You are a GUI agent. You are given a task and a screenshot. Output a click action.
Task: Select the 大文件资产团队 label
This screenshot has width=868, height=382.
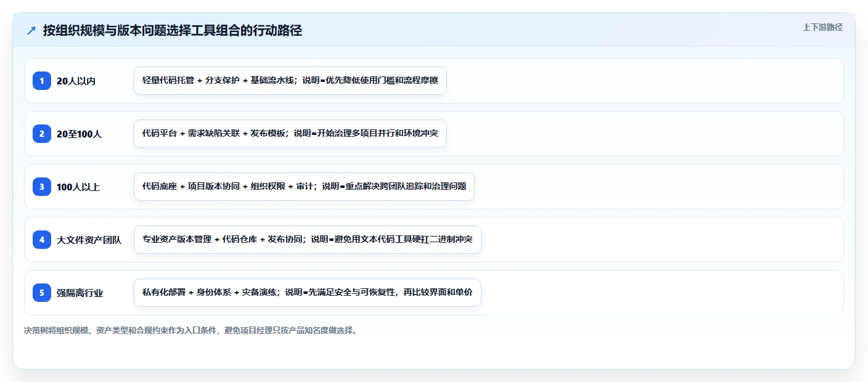pyautogui.click(x=89, y=240)
